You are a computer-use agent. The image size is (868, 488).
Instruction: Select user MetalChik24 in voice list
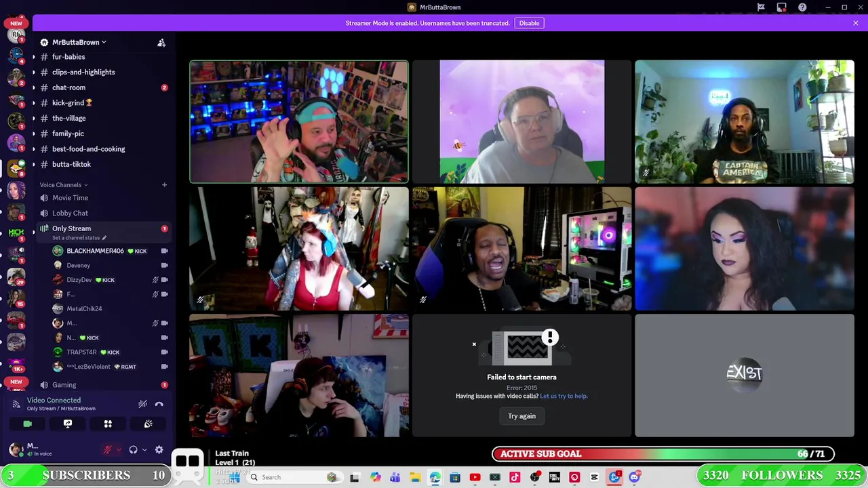tap(84, 308)
